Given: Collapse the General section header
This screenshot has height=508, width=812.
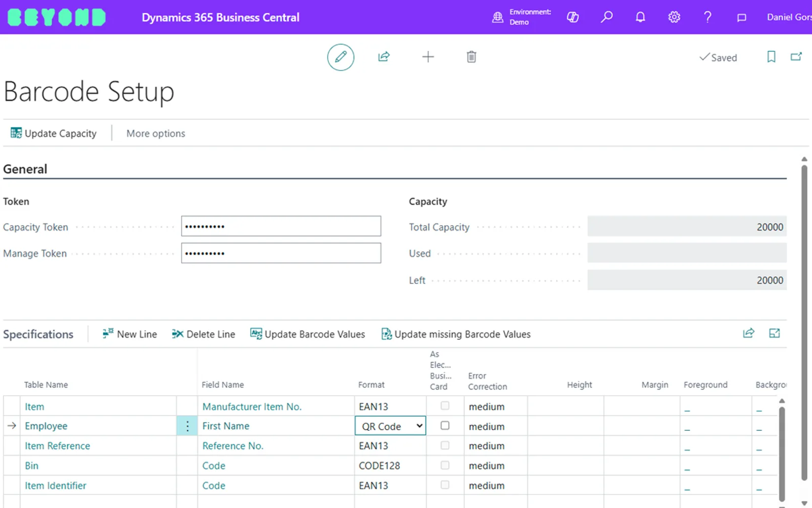Looking at the screenshot, I should coord(25,169).
